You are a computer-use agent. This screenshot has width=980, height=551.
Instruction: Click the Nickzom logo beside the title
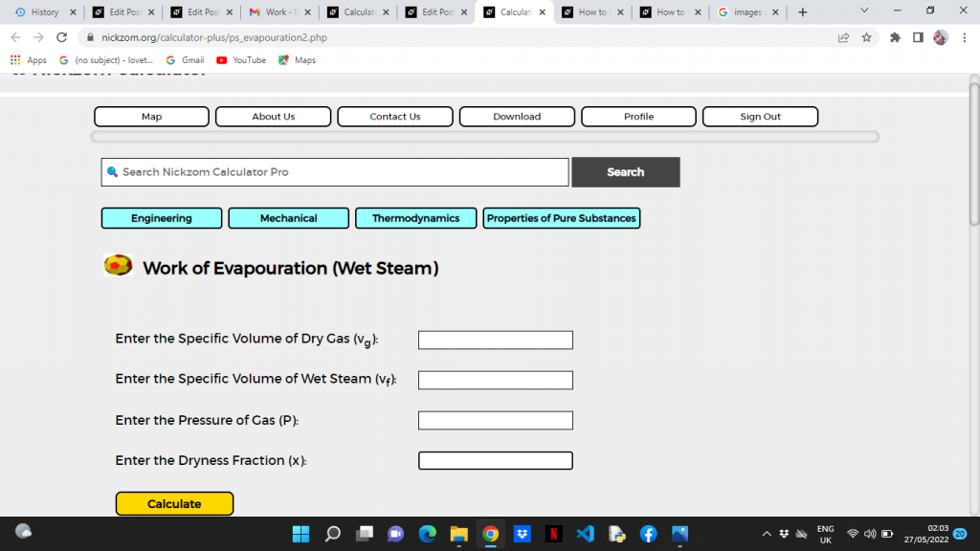point(118,266)
